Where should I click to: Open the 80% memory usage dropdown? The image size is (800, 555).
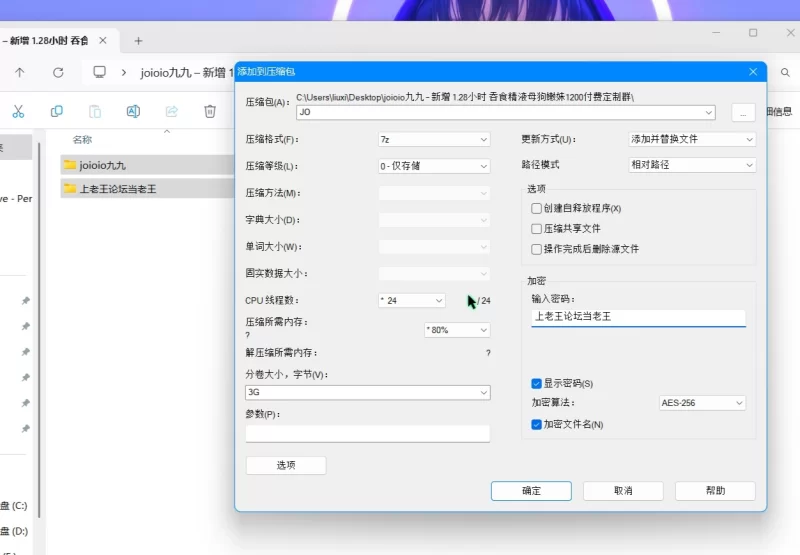pyautogui.click(x=457, y=330)
